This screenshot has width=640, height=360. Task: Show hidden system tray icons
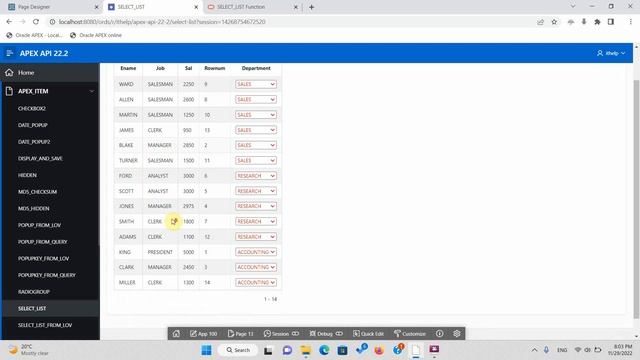(534, 350)
